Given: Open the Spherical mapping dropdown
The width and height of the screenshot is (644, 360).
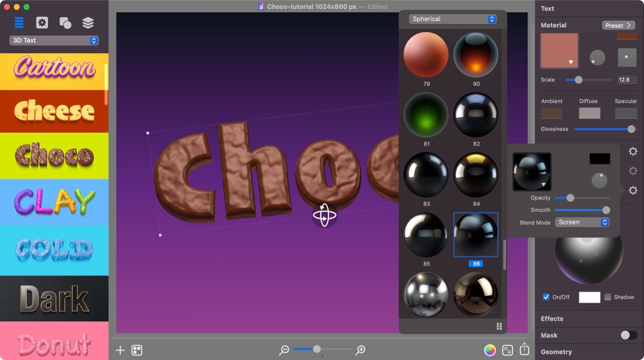Looking at the screenshot, I should tap(453, 19).
